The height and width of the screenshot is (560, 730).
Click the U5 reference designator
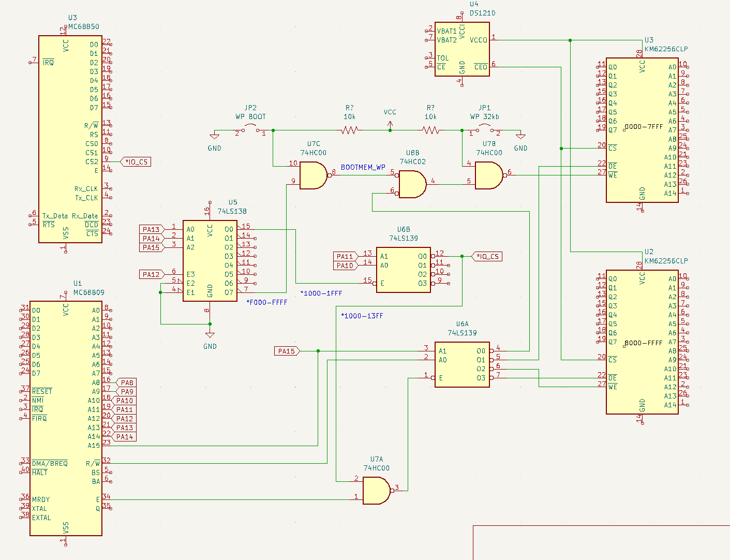[233, 202]
